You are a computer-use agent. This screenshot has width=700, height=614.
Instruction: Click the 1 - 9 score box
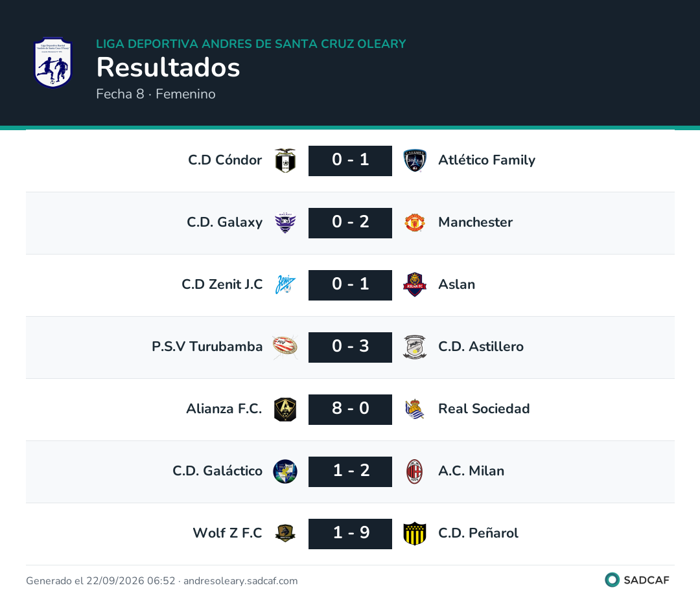(351, 534)
